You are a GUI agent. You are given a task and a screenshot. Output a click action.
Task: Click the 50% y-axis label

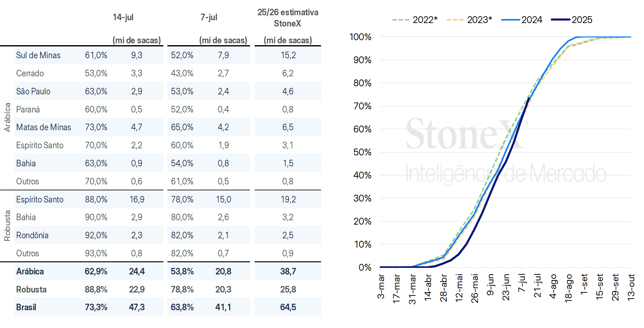coord(363,152)
